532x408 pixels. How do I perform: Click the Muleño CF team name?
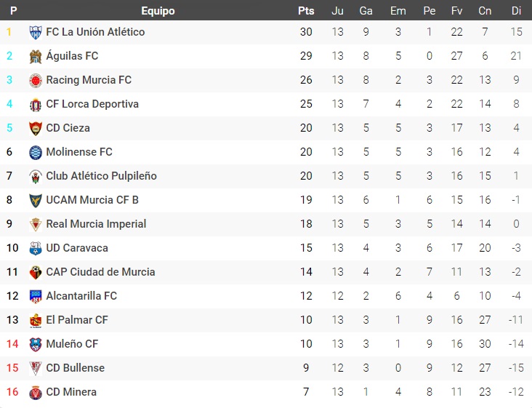pos(72,344)
